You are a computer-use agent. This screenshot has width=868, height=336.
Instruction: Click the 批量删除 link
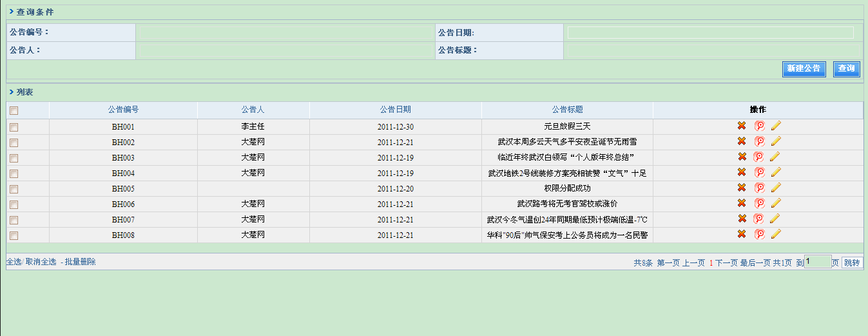tap(80, 262)
